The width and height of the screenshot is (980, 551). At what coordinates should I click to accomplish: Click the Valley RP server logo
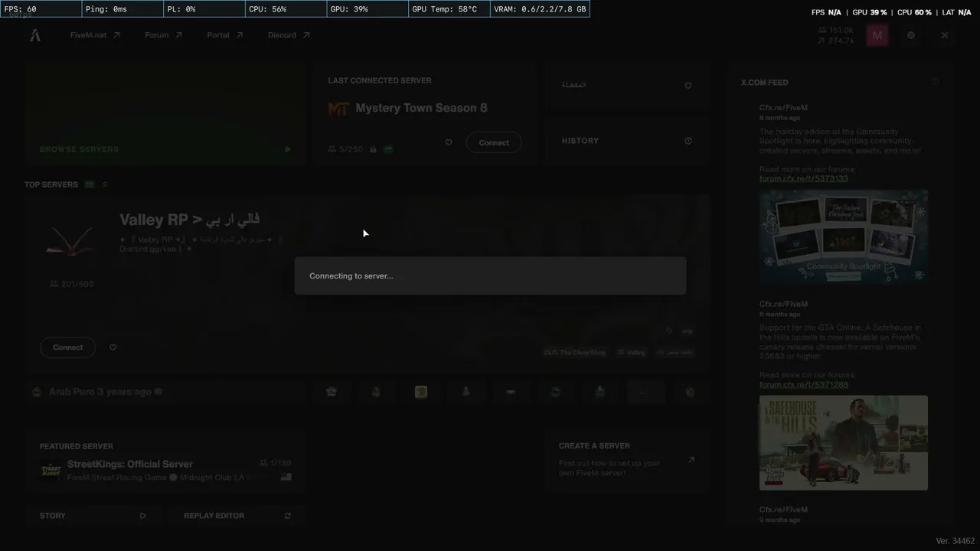point(70,240)
